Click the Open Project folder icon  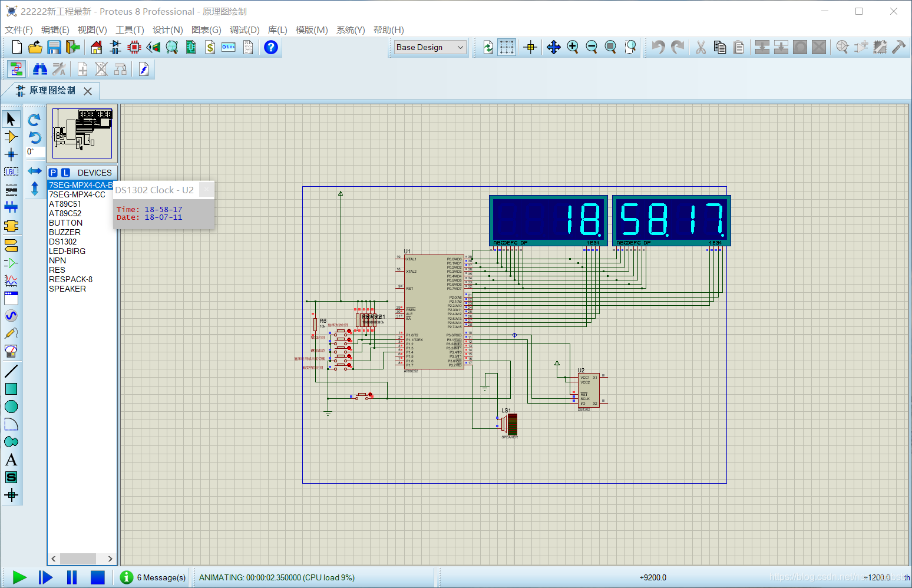(35, 47)
